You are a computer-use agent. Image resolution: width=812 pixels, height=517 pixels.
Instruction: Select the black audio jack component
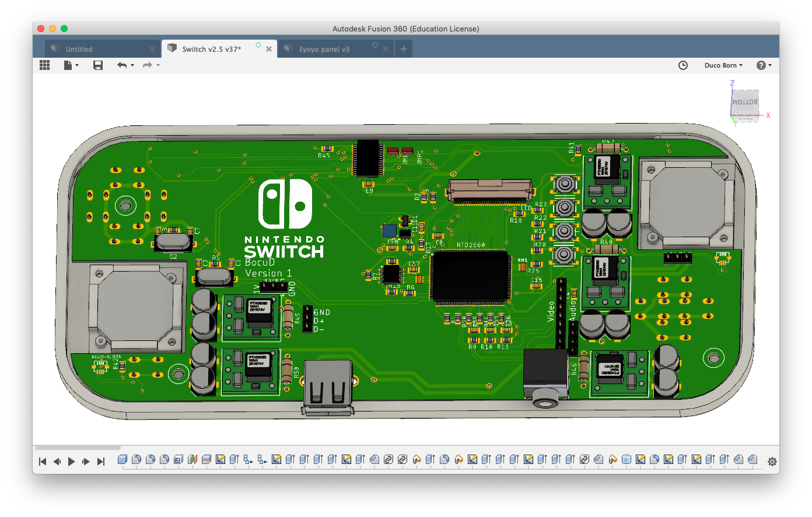pos(545,378)
